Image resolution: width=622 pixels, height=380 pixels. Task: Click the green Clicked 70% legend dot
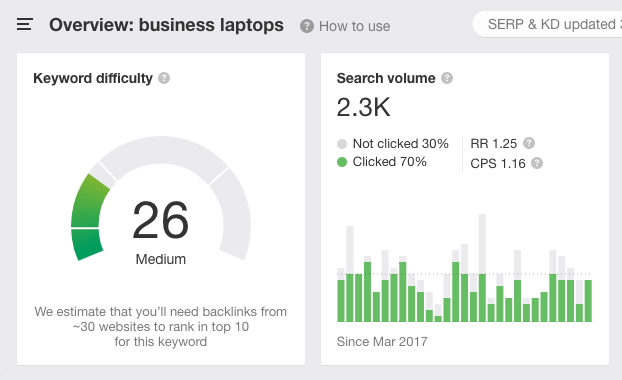(x=342, y=162)
